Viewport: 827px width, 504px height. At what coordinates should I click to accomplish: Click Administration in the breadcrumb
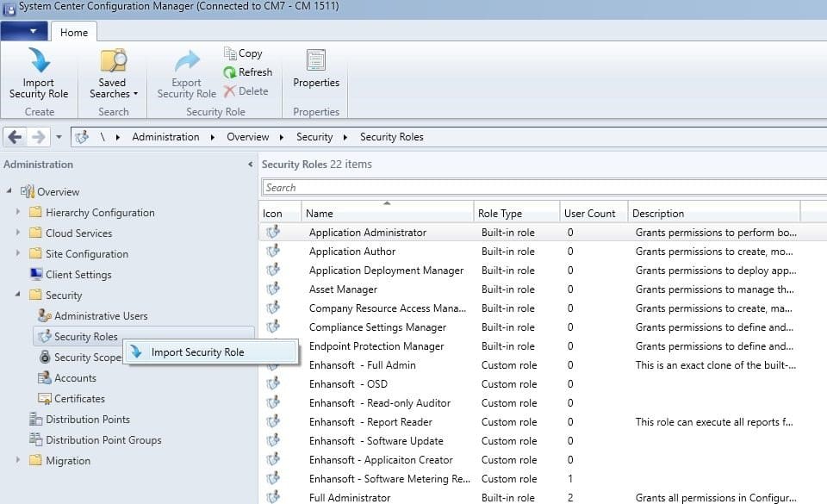tap(165, 137)
